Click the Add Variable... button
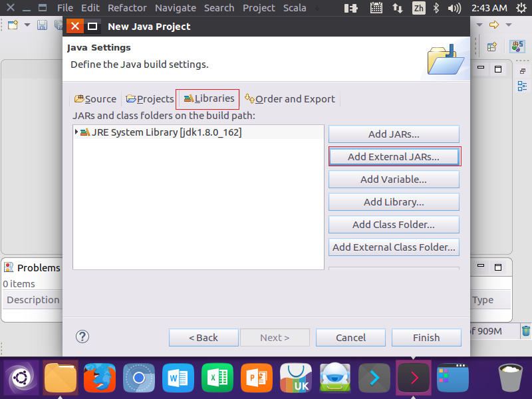Screen dimensions: 532x399 (x=394, y=179)
